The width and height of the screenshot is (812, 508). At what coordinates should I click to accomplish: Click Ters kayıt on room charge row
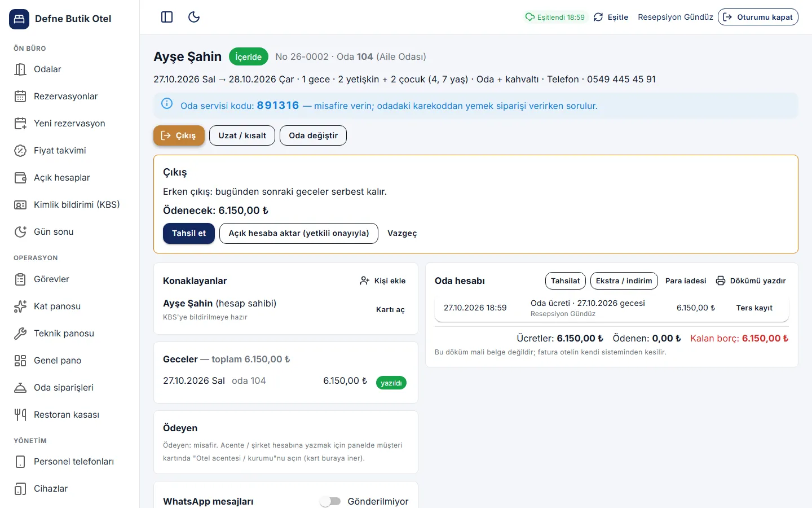coord(754,308)
